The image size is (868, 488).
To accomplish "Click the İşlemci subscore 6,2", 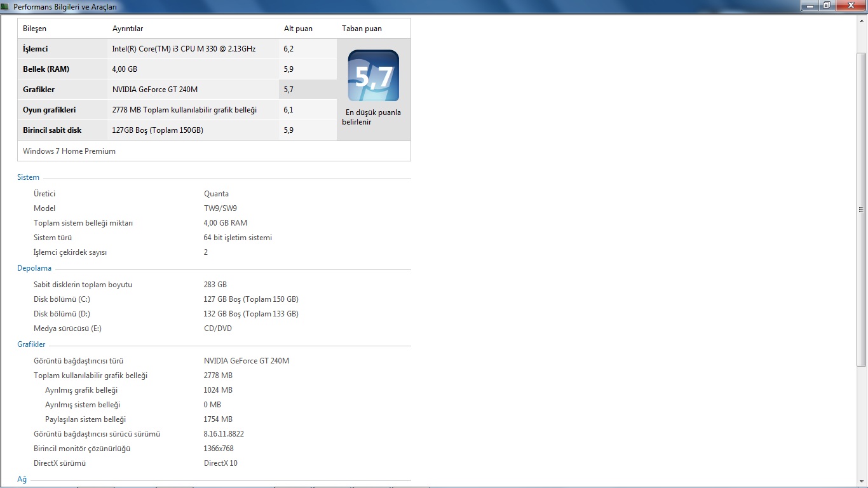I will (x=288, y=49).
